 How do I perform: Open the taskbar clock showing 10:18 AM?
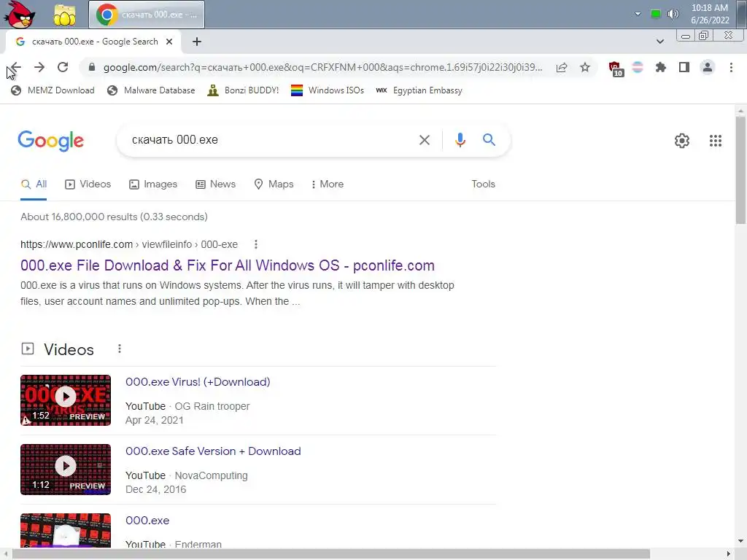pos(710,14)
